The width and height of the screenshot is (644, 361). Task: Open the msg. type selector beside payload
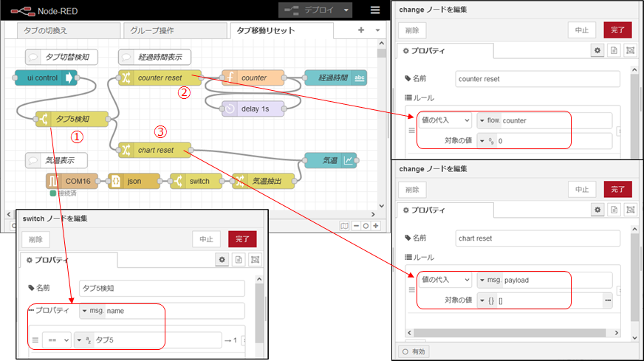(x=490, y=280)
